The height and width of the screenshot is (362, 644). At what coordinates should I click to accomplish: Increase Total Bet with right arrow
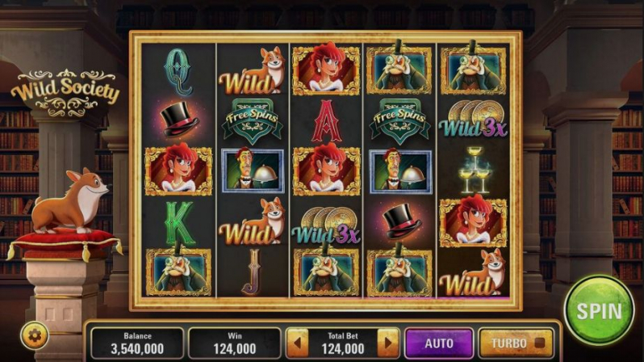point(387,343)
